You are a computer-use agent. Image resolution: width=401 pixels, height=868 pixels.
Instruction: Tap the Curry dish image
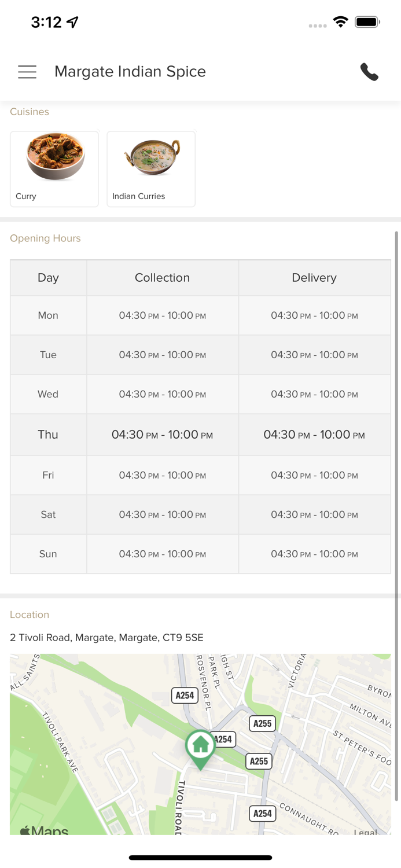pyautogui.click(x=55, y=157)
